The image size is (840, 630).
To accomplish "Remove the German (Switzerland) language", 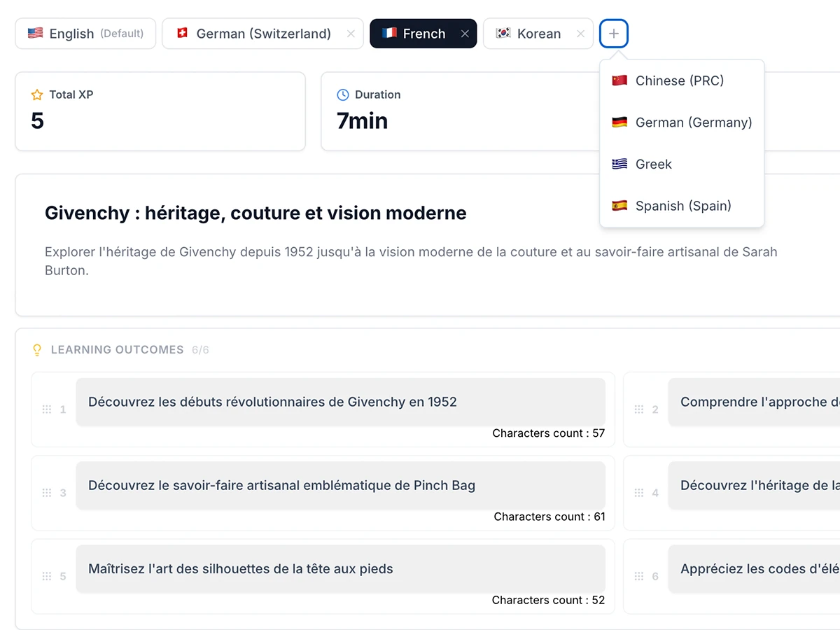I will tap(351, 33).
